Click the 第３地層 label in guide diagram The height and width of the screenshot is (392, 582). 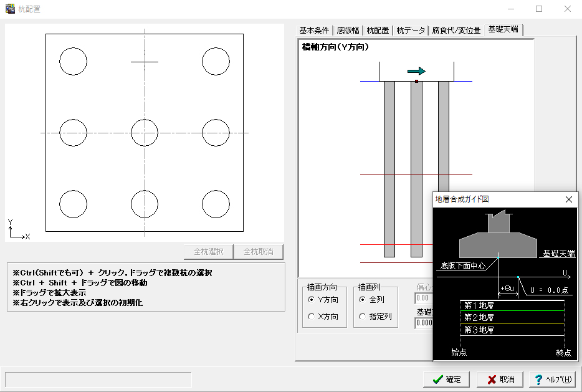(x=479, y=330)
